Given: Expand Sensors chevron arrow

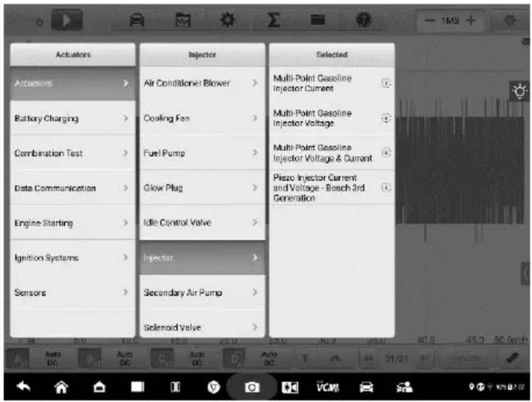Looking at the screenshot, I should pos(125,292).
